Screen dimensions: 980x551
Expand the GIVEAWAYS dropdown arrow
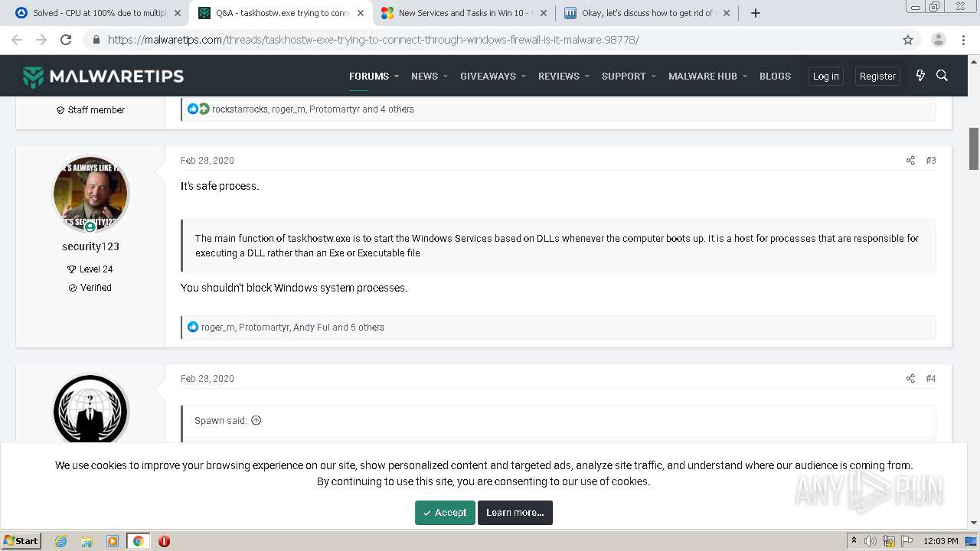pos(524,77)
